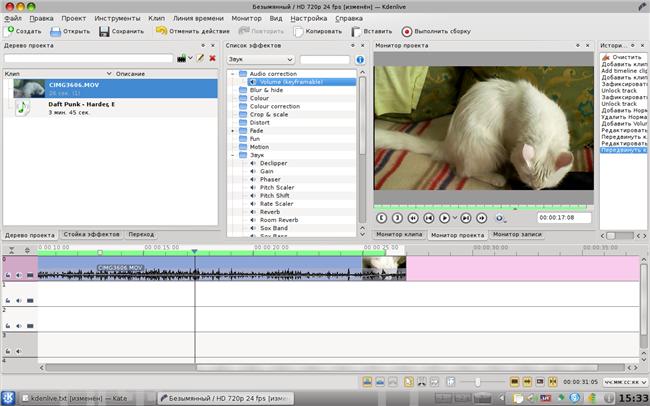Click Undo (Отменить действие) in the toolbar
The height and width of the screenshot is (406, 650).
coord(196,32)
